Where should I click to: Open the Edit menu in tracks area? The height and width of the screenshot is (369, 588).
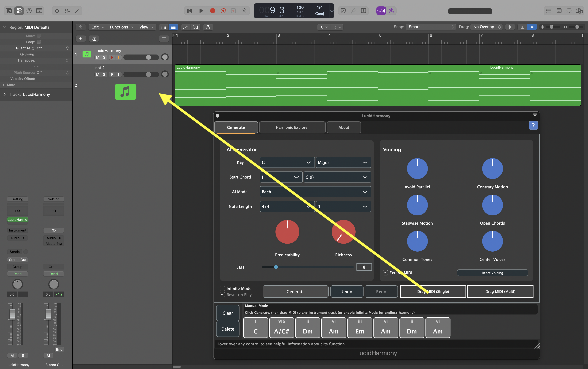pyautogui.click(x=98, y=27)
